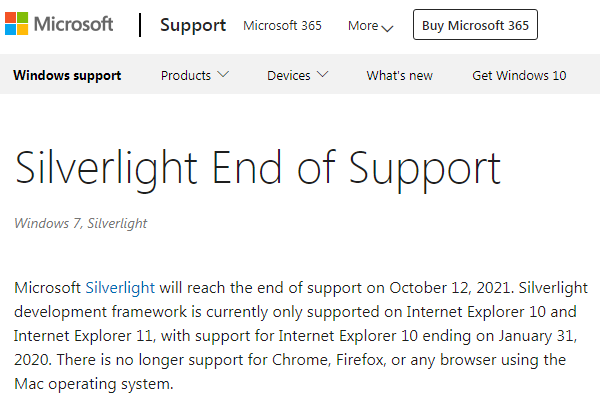The image size is (600, 399).
Task: Click the chevron icon next to Products
Action: [x=223, y=74]
